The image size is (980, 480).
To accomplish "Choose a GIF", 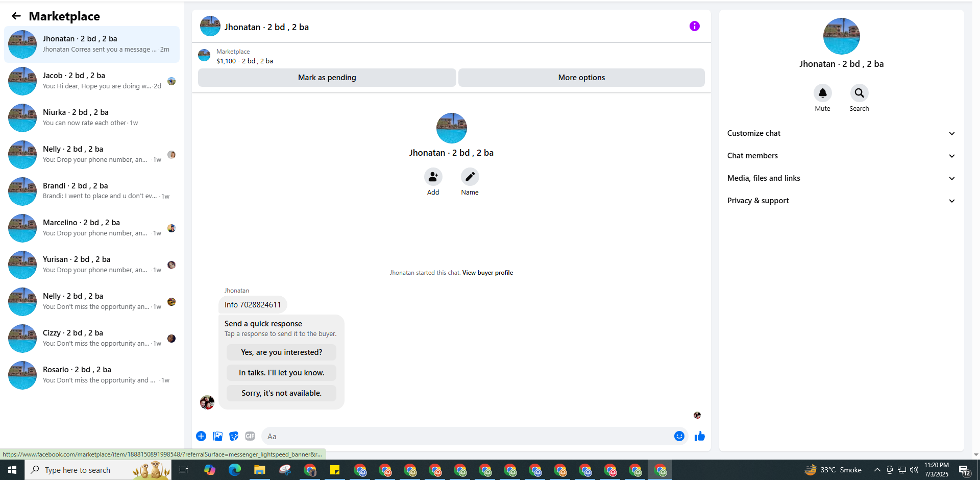I will (250, 436).
